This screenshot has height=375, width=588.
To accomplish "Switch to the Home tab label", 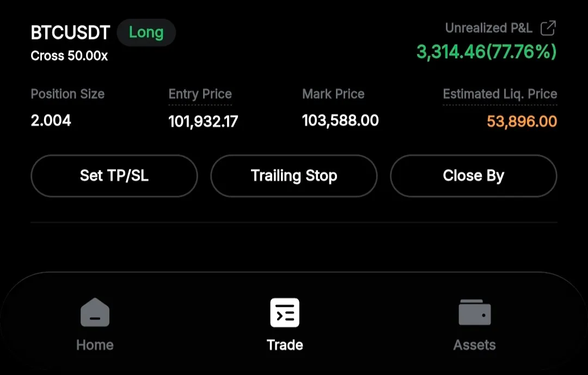I will 95,345.
